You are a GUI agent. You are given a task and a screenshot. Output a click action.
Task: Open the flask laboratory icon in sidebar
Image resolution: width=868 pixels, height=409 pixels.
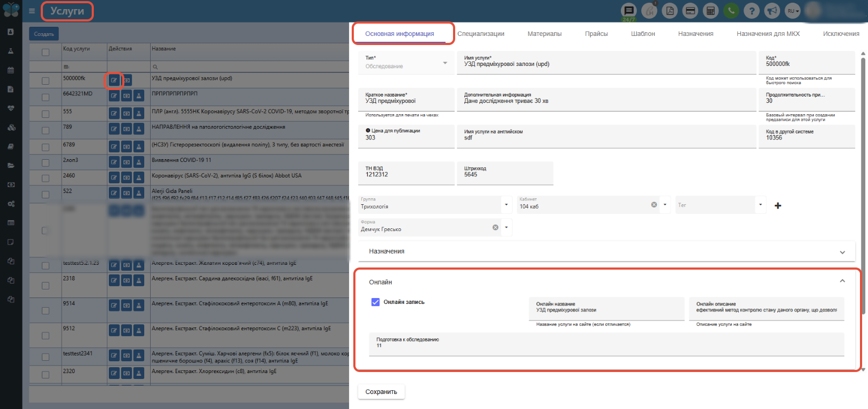pyautogui.click(x=11, y=51)
